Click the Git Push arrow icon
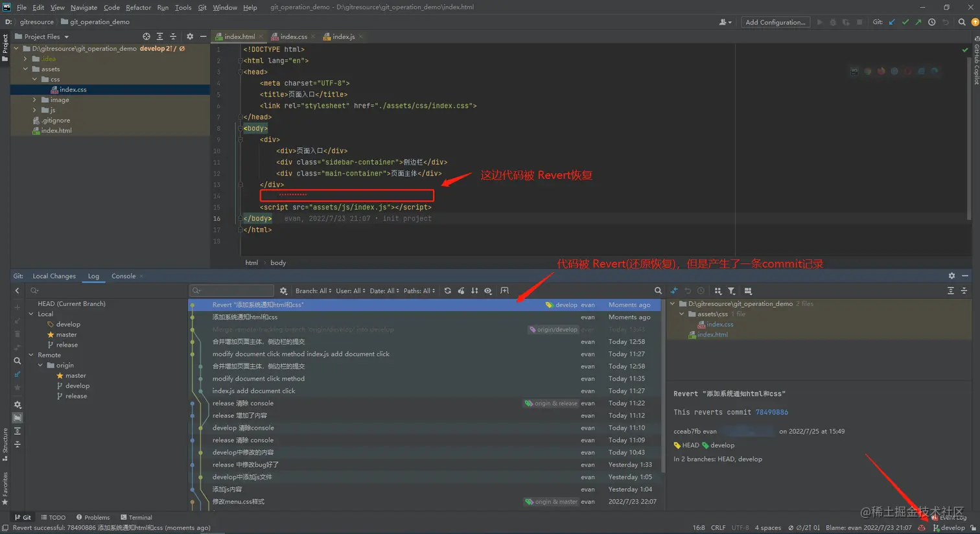The width and height of the screenshot is (980, 534). click(918, 22)
